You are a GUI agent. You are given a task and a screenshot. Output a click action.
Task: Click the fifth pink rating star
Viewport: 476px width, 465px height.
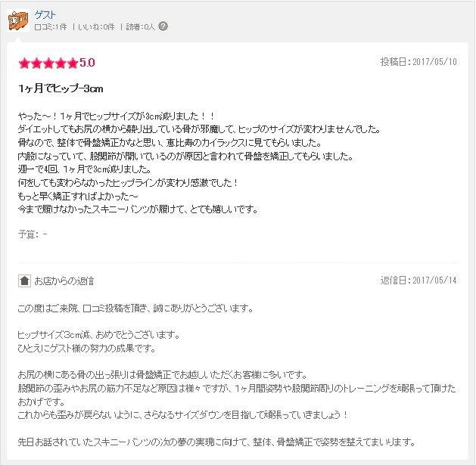(x=73, y=64)
